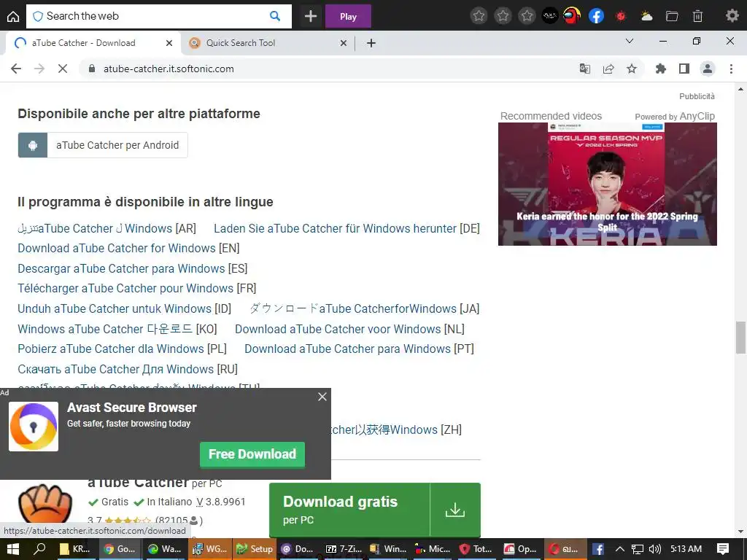The width and height of the screenshot is (747, 560).
Task: Open the Facebook shortcut in the top bar
Action: coord(596,16)
